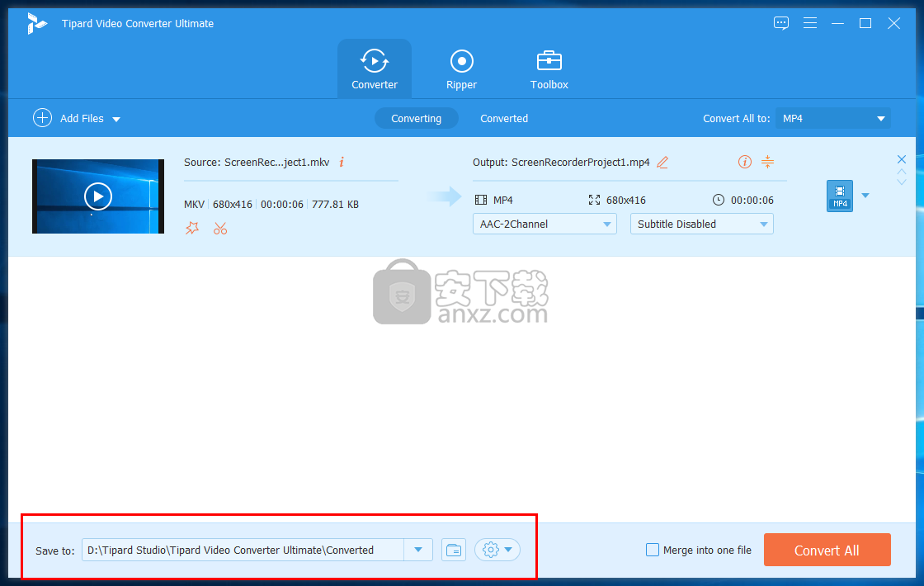Switch to the Converter tab
This screenshot has height=586, width=924.
coord(375,69)
